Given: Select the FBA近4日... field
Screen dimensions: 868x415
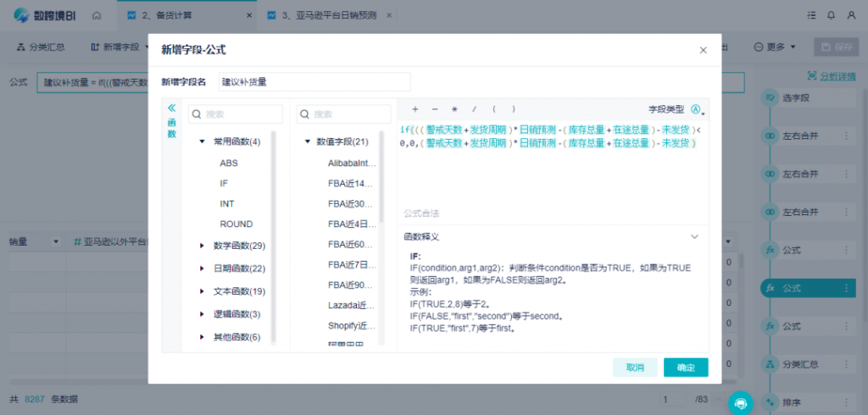Looking at the screenshot, I should (x=352, y=224).
